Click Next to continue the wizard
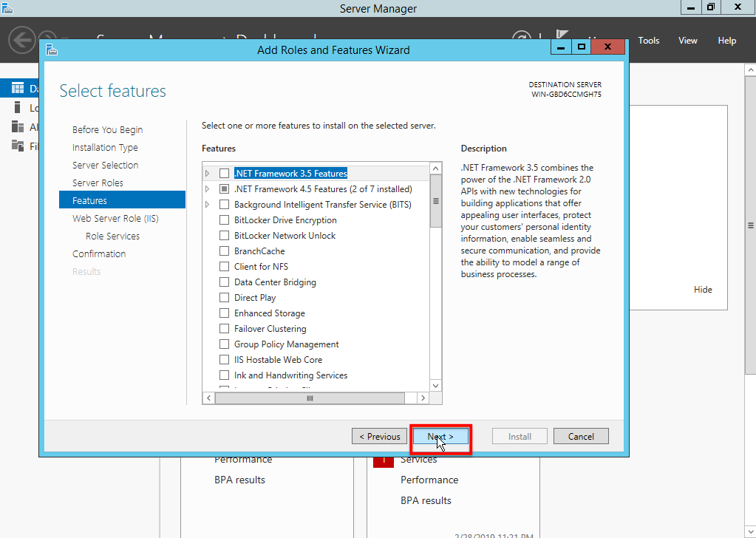Screen dimensions: 756x538 (x=440, y=436)
